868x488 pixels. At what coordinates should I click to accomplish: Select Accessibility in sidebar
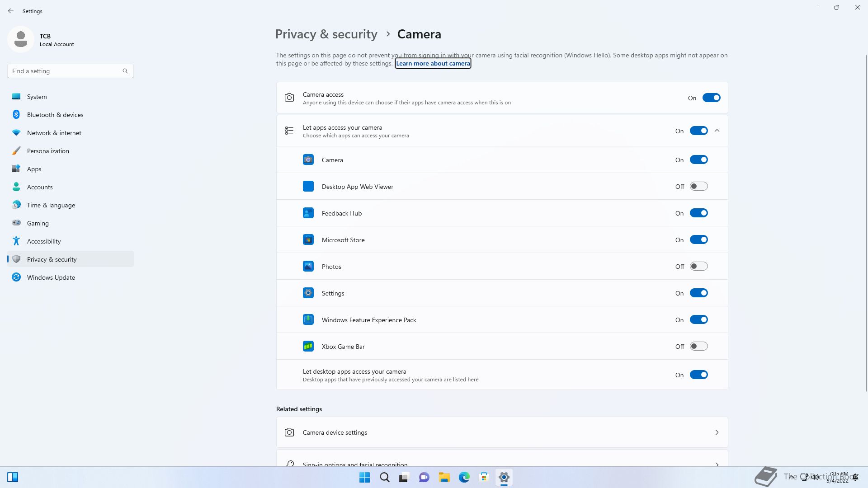pos(71,241)
